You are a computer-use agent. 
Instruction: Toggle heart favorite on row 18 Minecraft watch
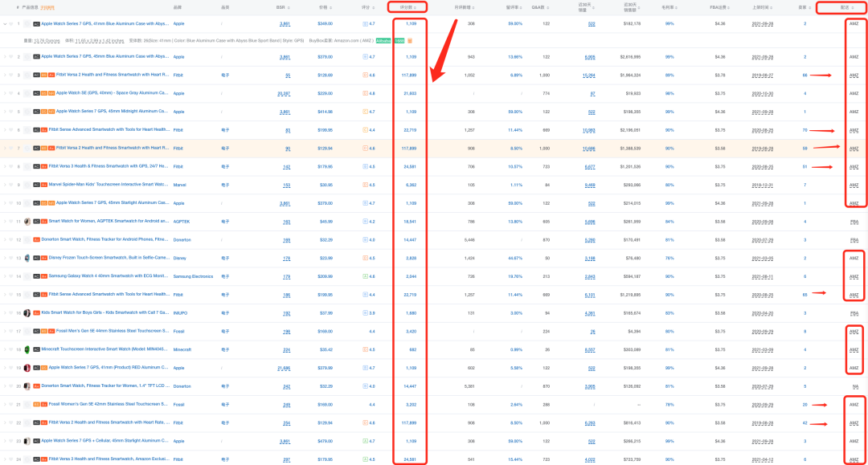coord(11,349)
